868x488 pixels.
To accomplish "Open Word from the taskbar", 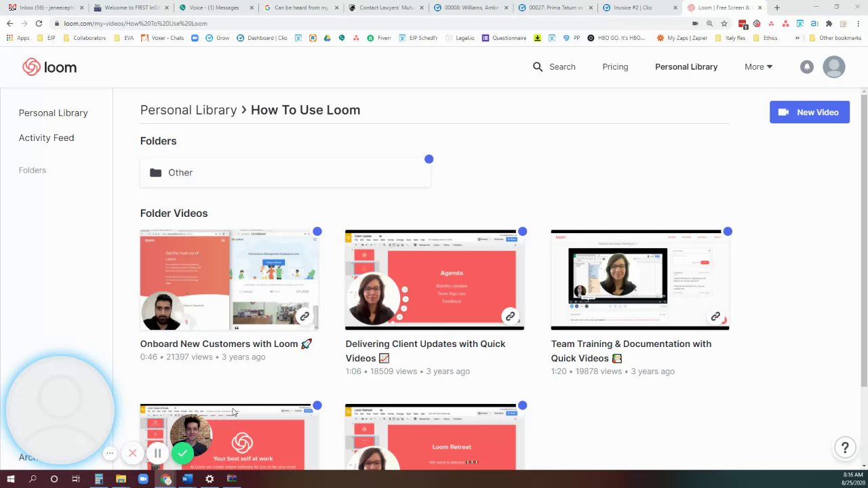I will click(x=187, y=479).
